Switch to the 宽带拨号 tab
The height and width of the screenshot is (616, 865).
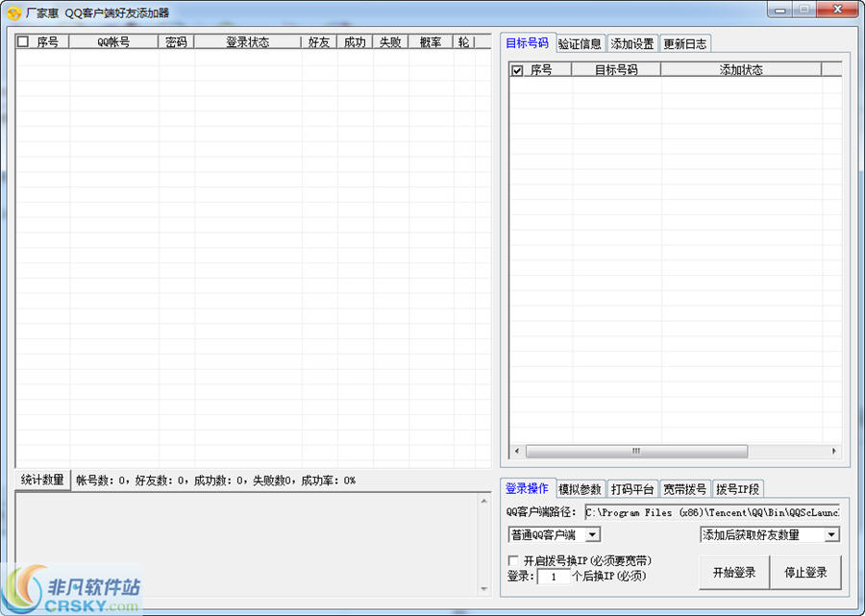[684, 489]
